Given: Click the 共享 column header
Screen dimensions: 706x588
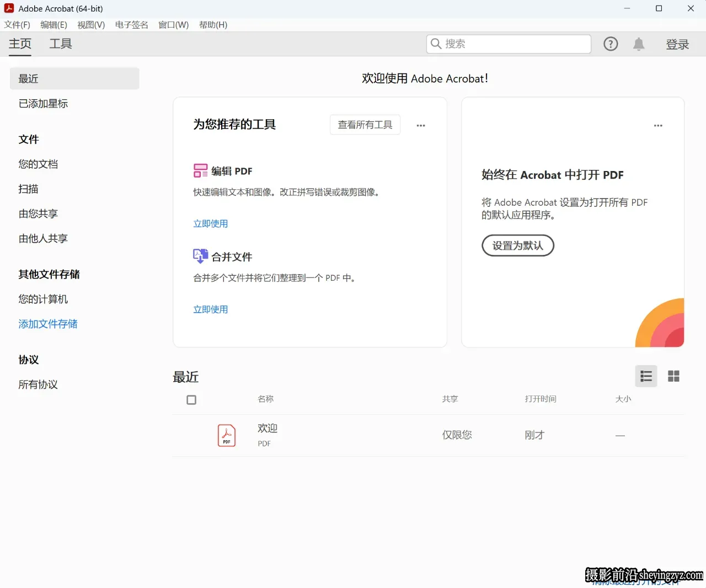Looking at the screenshot, I should pos(450,399).
